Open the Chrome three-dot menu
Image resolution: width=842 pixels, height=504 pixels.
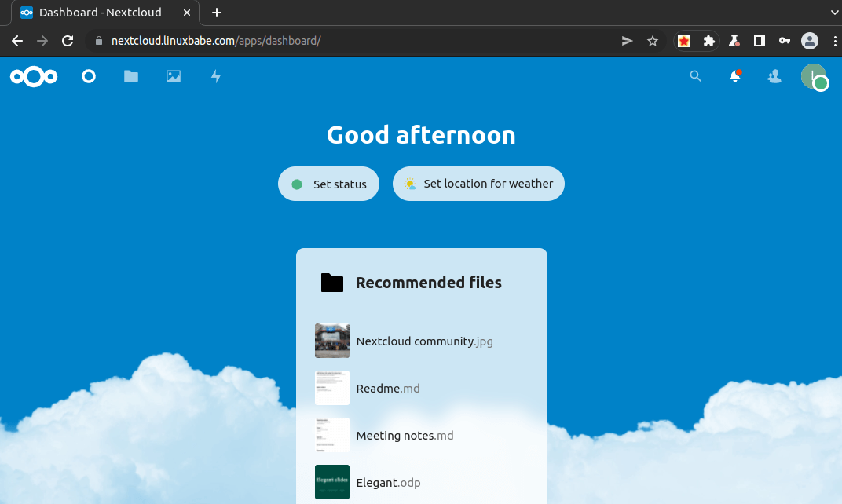tap(834, 41)
